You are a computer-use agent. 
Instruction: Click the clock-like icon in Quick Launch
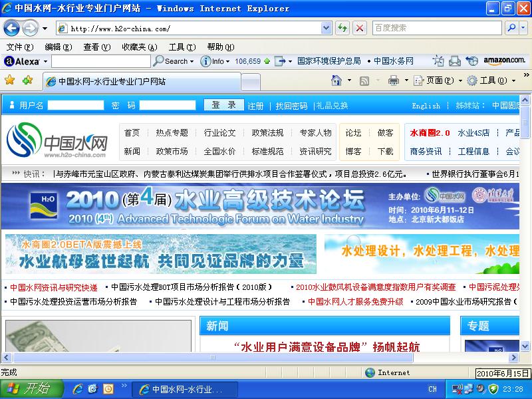[x=108, y=389]
